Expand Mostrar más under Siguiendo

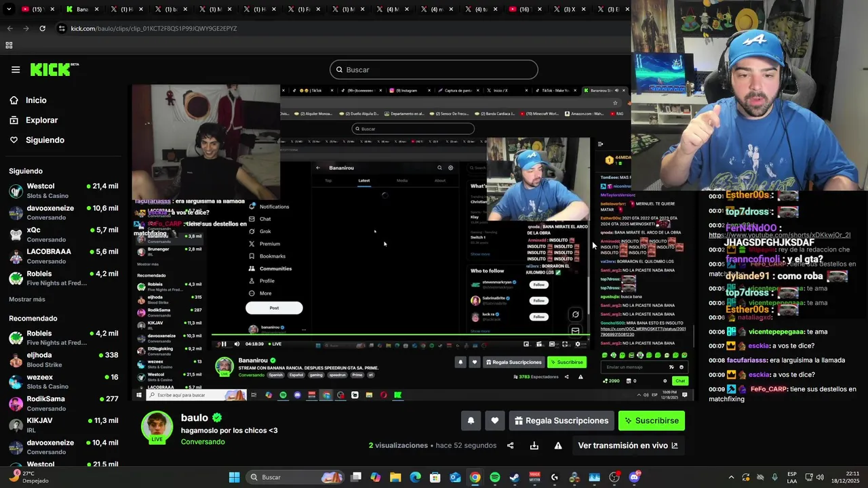click(x=27, y=299)
